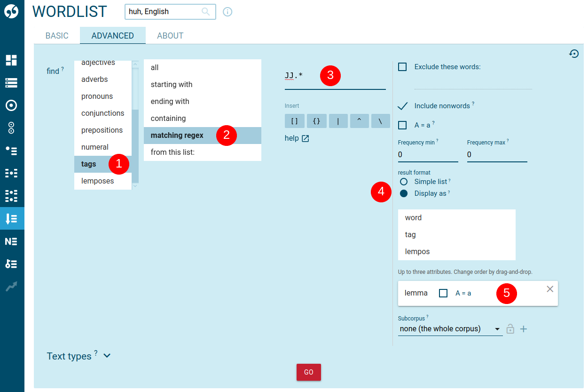This screenshot has width=588, height=392.
Task: Remove the lemma attribute with X
Action: point(550,289)
